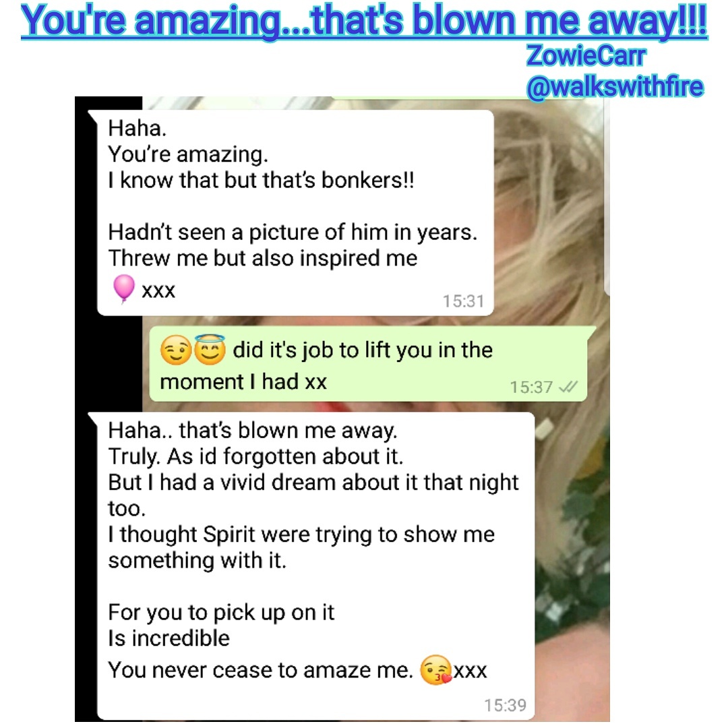
Task: Click the ZowieCarr name text
Action: [586, 56]
